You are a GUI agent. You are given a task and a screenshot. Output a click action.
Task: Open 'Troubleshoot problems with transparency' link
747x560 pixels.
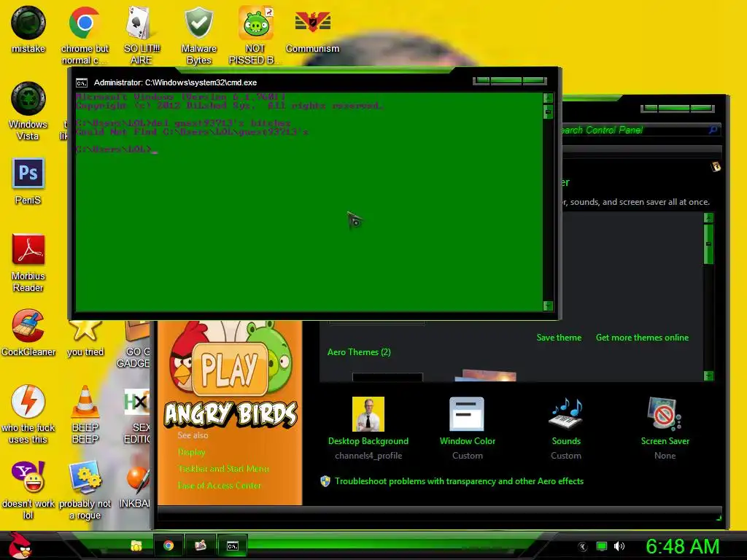click(x=459, y=481)
